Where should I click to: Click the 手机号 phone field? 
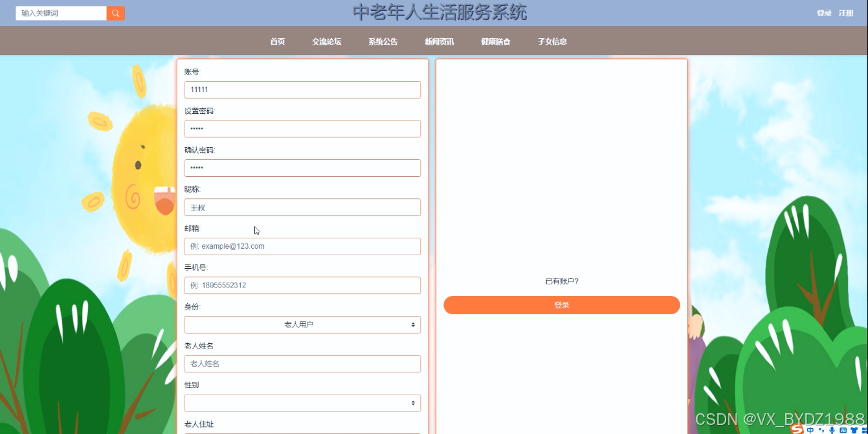pyautogui.click(x=302, y=286)
